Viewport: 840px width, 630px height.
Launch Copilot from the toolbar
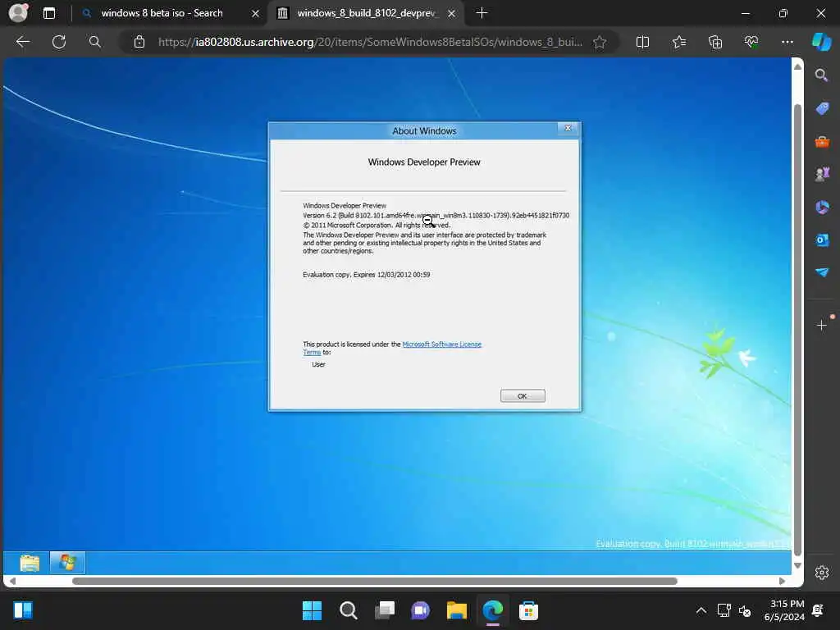pos(821,42)
